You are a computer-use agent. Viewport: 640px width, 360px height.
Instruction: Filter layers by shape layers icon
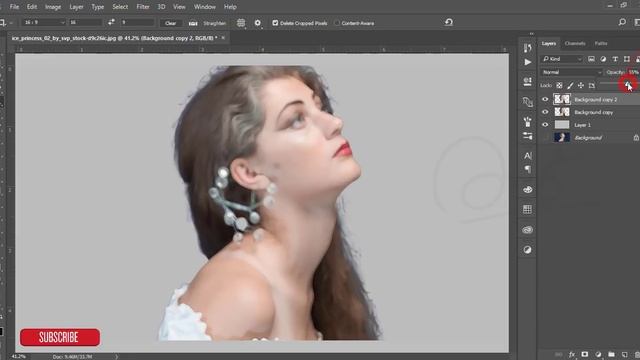click(x=627, y=59)
